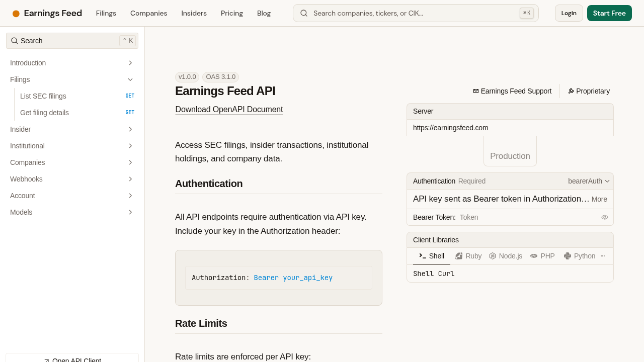Click the Python logo icon
The image size is (644, 362).
(x=568, y=256)
